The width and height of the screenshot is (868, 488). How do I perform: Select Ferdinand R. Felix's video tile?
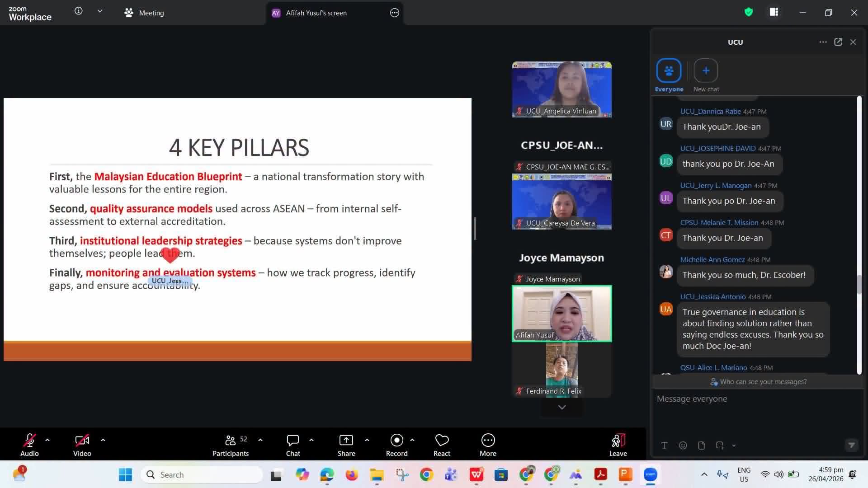pos(562,370)
